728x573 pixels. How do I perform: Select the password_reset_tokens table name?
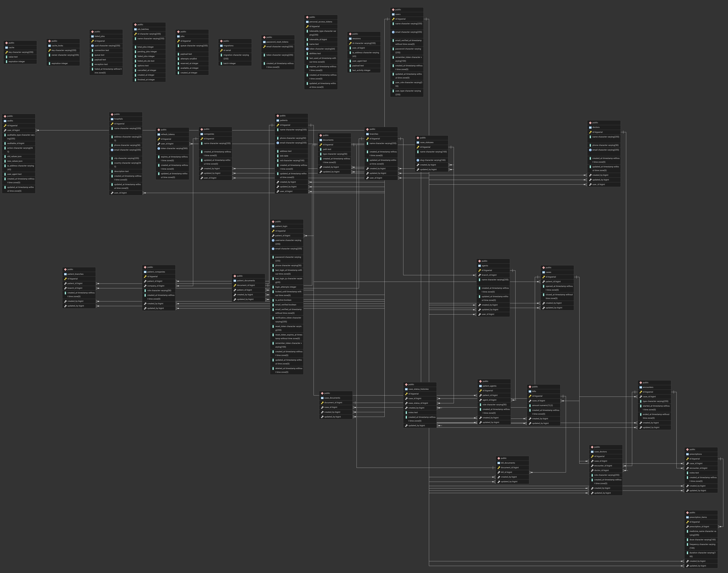[x=277, y=42]
